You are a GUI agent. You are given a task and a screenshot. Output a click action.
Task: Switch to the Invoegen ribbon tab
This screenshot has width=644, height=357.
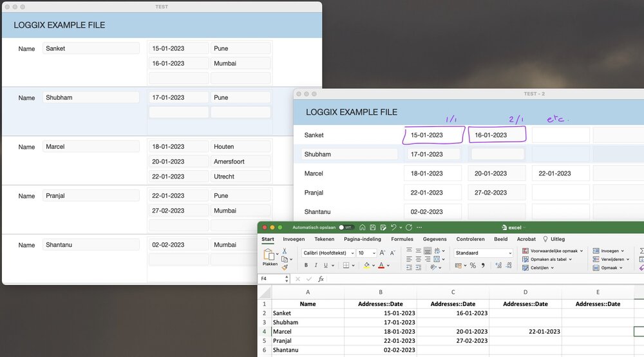pos(294,239)
